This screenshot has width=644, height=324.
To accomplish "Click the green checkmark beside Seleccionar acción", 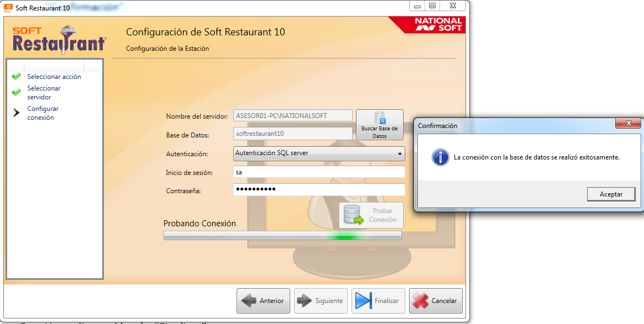I will (16, 76).
